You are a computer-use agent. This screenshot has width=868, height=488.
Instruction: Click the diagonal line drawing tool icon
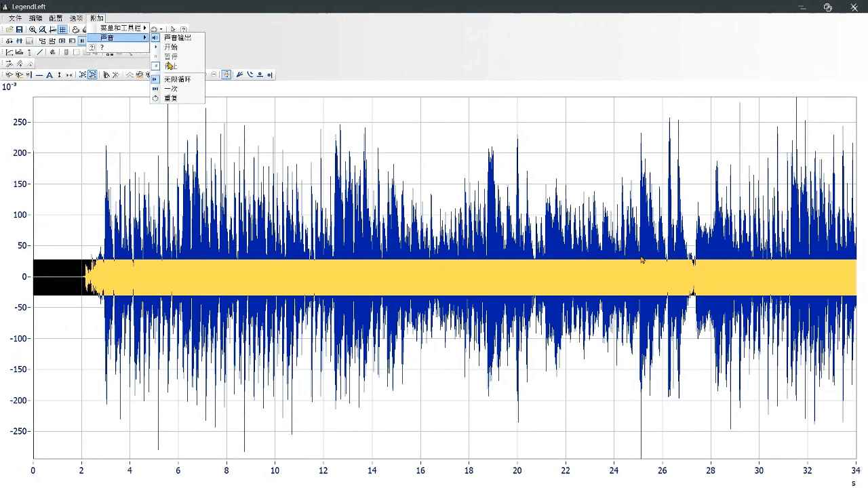[x=40, y=52]
